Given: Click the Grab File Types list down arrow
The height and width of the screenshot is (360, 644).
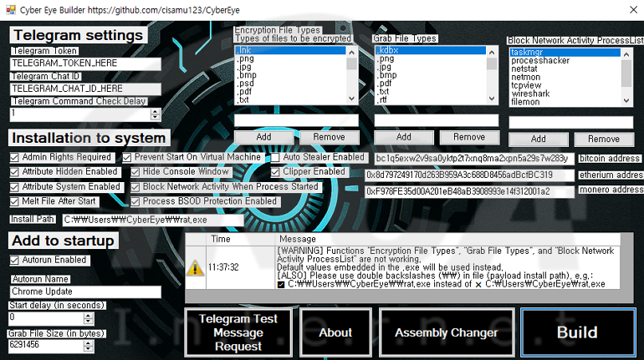Looking at the screenshot, I should coord(492,99).
